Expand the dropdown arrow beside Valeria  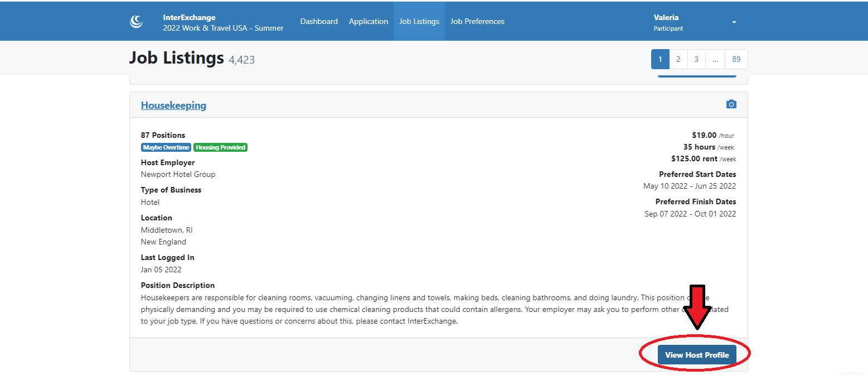click(x=734, y=22)
